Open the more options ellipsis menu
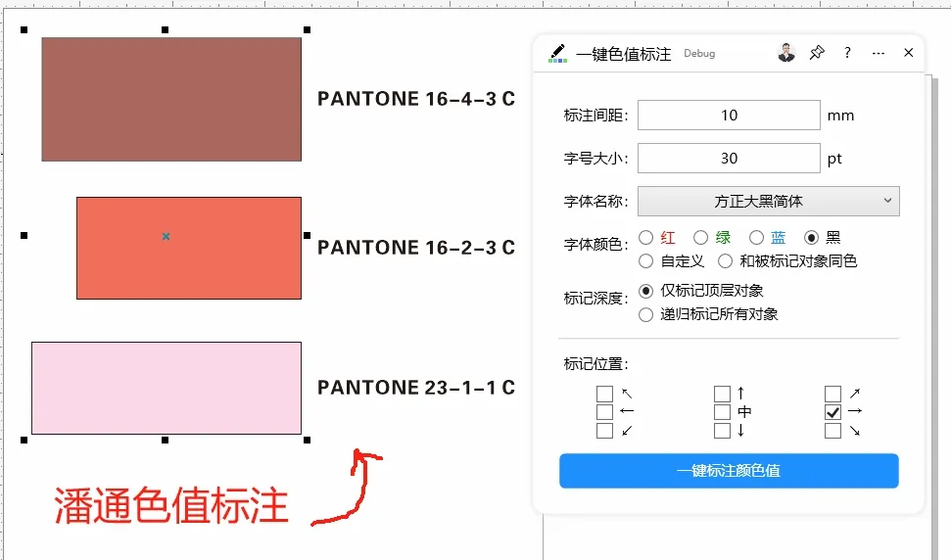The height and width of the screenshot is (560, 951). (x=879, y=53)
